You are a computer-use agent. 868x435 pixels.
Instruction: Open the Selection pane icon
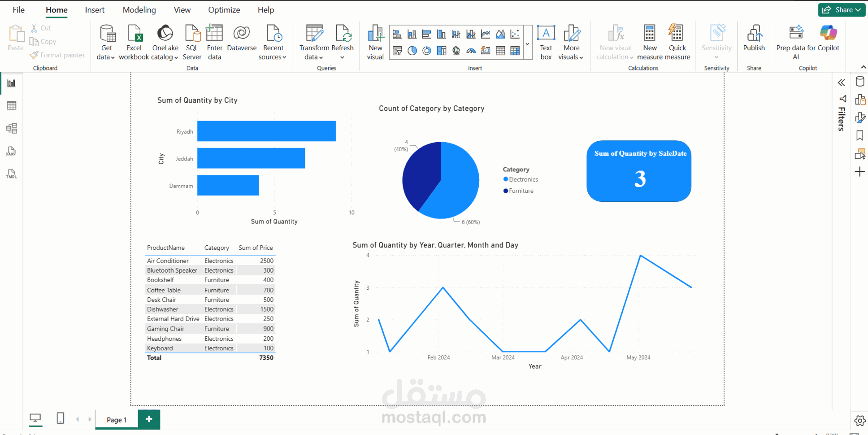point(859,154)
